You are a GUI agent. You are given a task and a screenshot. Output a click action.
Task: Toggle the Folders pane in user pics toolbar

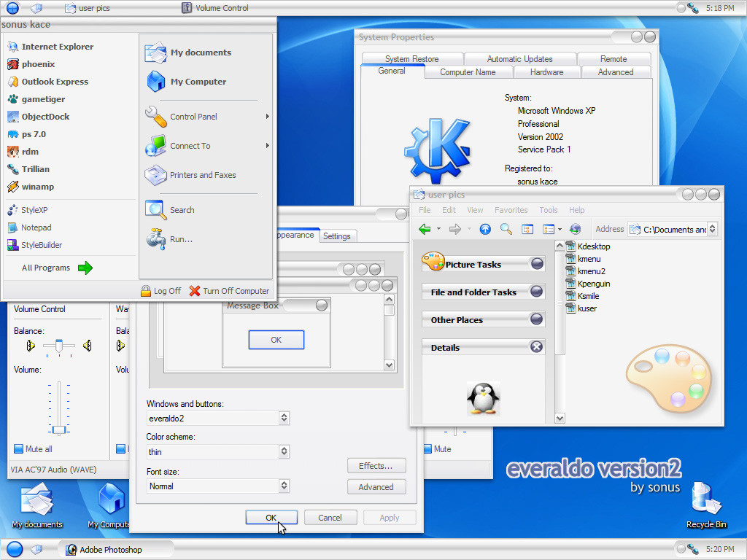pos(527,229)
